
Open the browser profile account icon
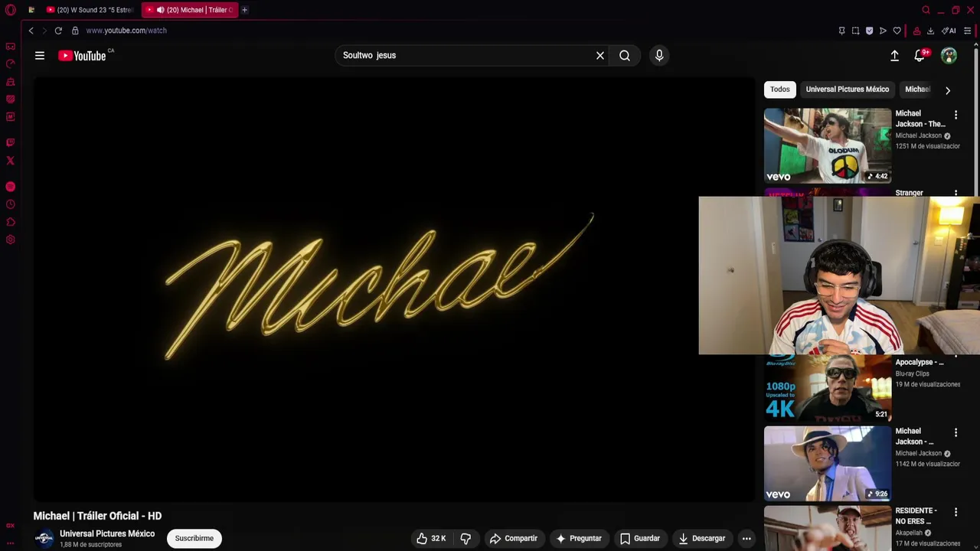pos(916,31)
